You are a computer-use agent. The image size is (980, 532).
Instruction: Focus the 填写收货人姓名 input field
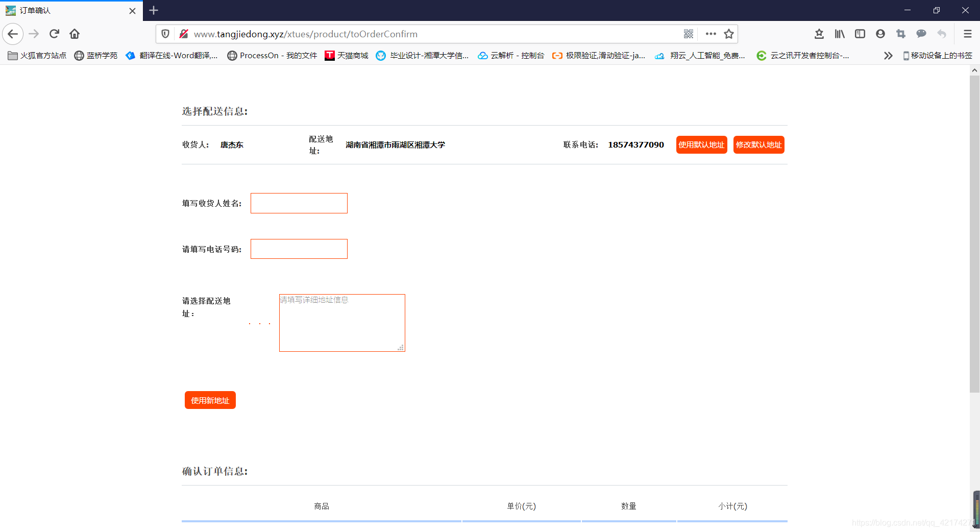click(299, 203)
